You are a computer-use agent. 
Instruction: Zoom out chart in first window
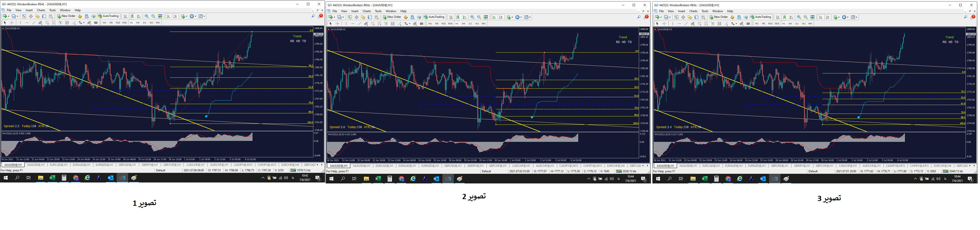(x=153, y=16)
